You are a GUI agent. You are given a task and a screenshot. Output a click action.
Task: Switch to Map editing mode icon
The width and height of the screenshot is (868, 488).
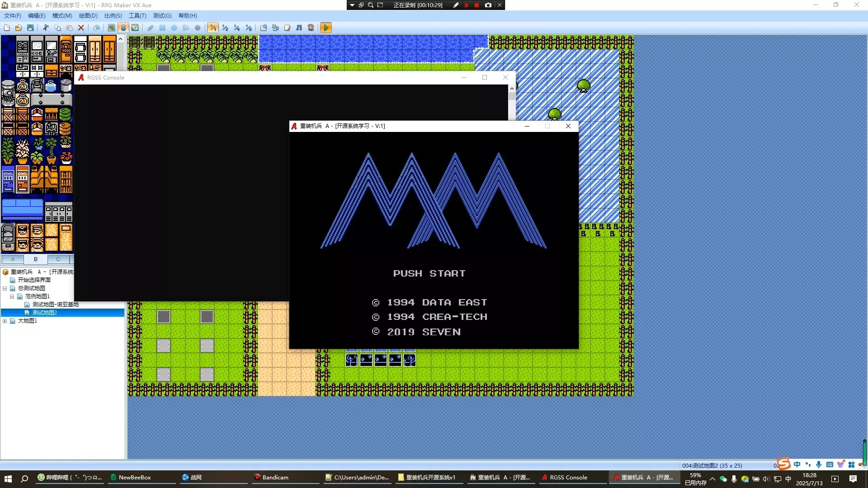tap(111, 28)
